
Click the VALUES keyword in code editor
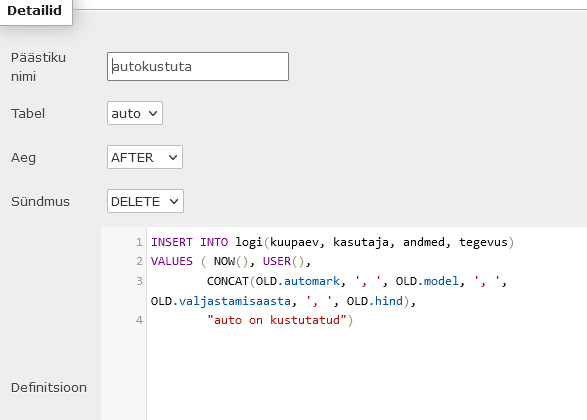tap(172, 261)
